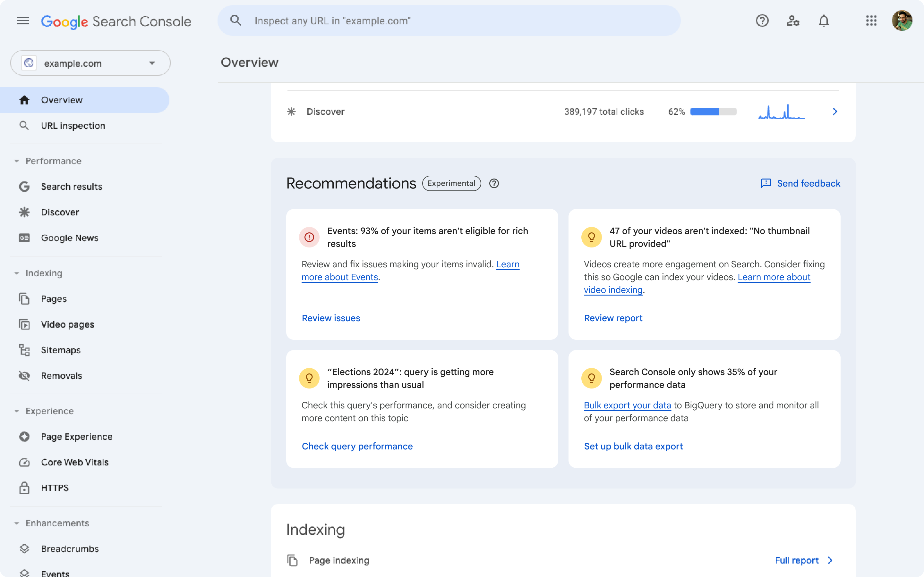Image resolution: width=924 pixels, height=577 pixels.
Task: Select the URL Inspection menu item
Action: coord(73,125)
